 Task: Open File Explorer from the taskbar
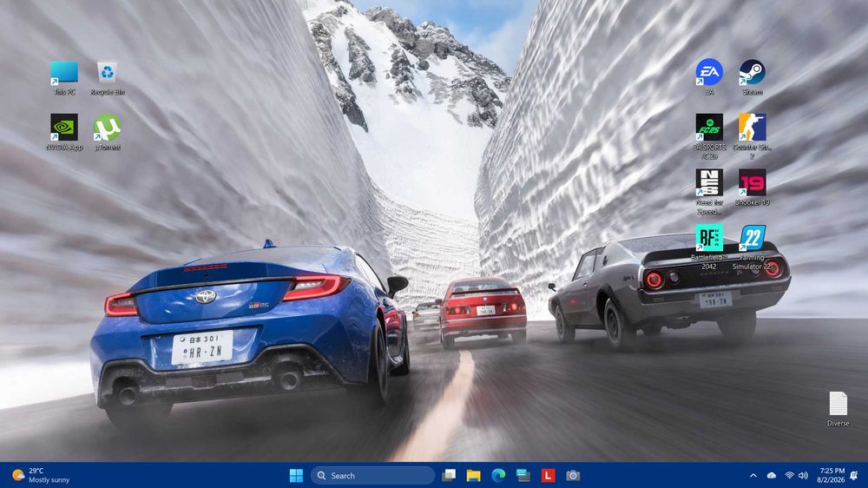(x=473, y=475)
